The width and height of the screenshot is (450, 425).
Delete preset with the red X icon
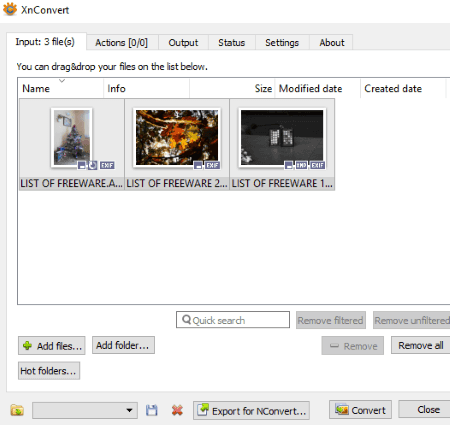(x=177, y=410)
